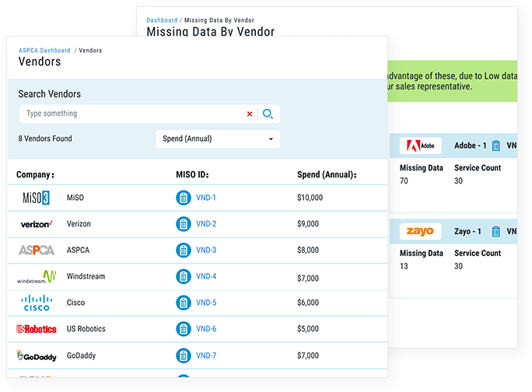
Task: Click the clipboard icon on the Zayo card
Action: (496, 232)
